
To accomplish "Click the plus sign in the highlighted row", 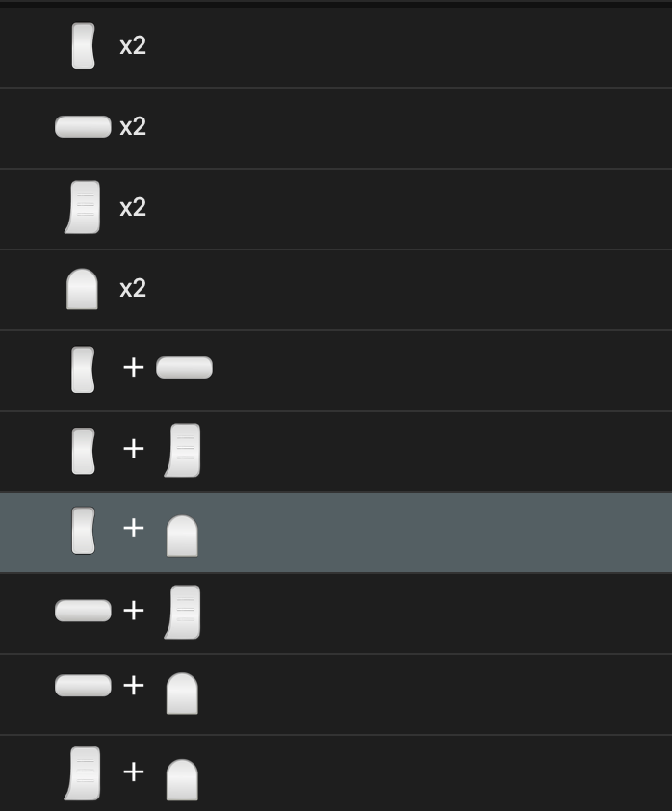I will click(x=134, y=528).
